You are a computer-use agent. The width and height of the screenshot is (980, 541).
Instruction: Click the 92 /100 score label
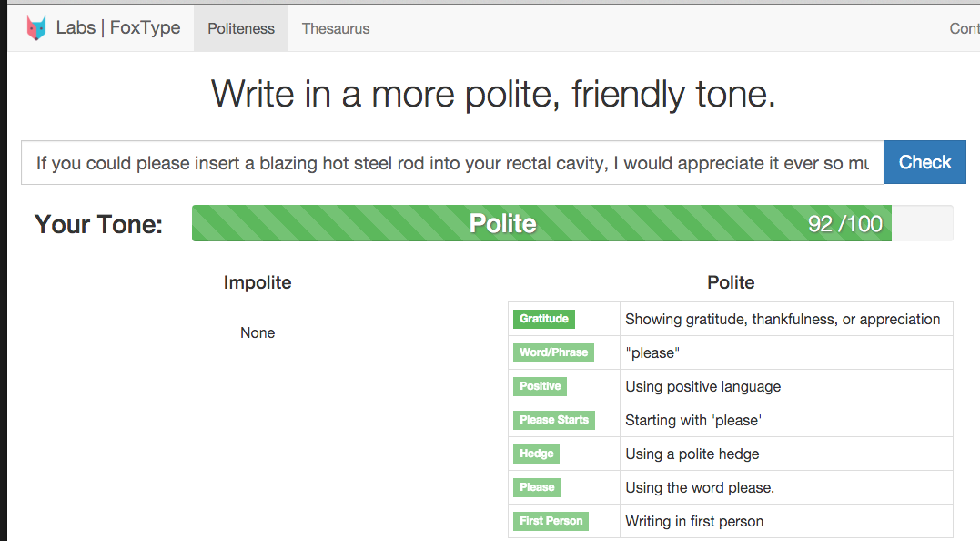click(x=844, y=224)
